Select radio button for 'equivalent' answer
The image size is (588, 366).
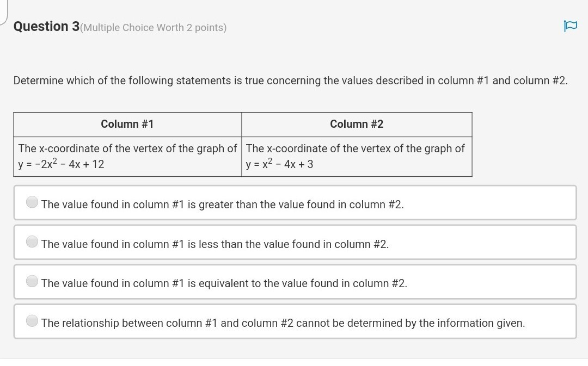pos(33,281)
